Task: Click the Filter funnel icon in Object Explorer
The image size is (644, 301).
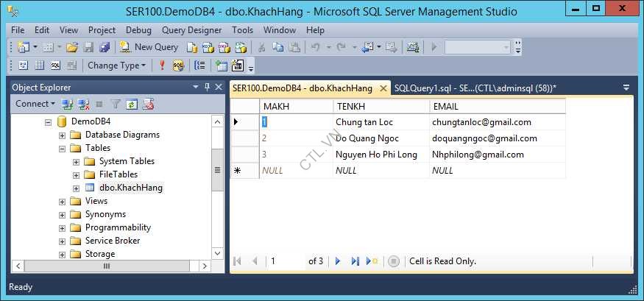Action: pyautogui.click(x=116, y=105)
